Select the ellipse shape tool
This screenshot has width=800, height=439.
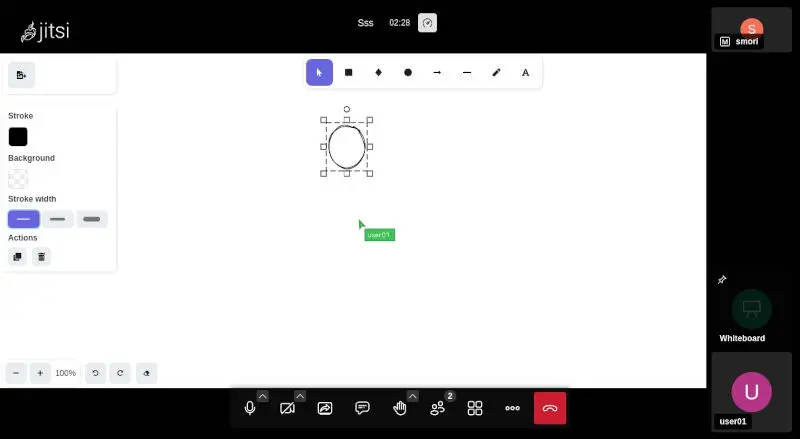pyautogui.click(x=408, y=72)
